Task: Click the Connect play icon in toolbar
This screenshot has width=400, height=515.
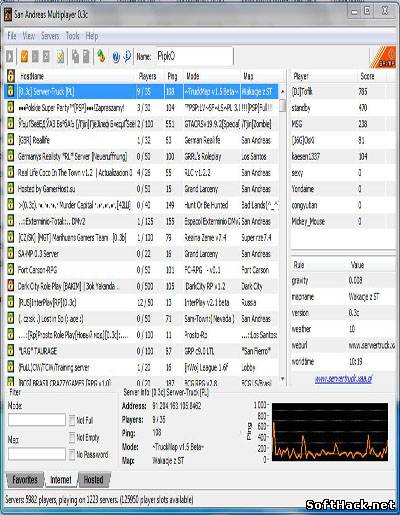Action: coord(10,56)
